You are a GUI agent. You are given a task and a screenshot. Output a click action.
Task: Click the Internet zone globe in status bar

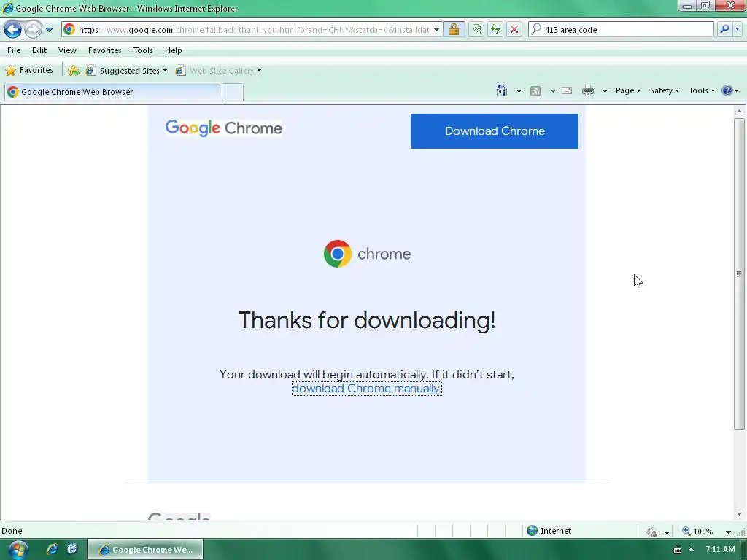coord(532,531)
